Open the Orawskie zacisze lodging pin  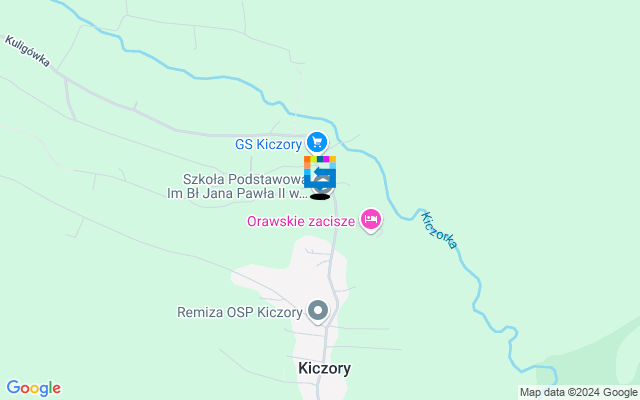371,220
